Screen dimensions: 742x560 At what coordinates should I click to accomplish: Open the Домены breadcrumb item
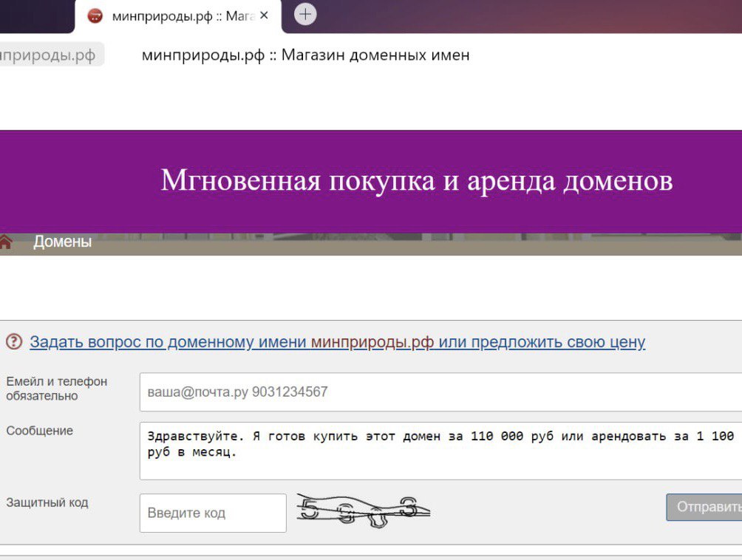pyautogui.click(x=63, y=242)
